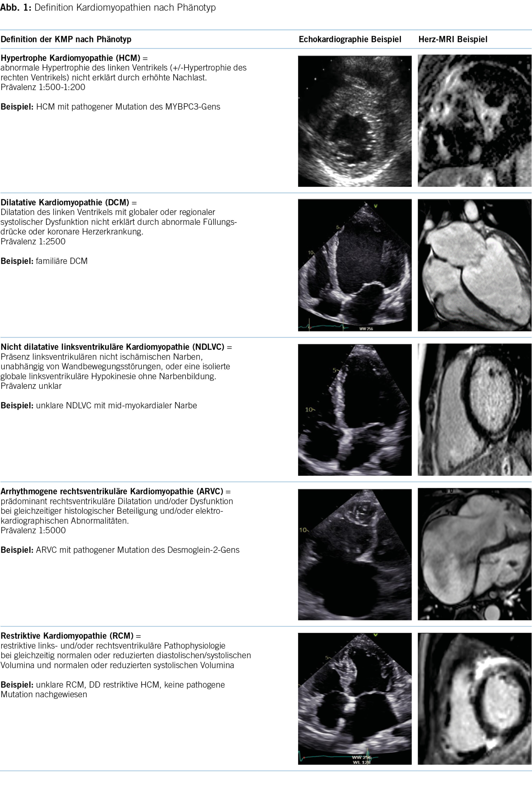532x792 pixels.
Task: Click the 'Echokardiographie Beispiel' column header
Action: 350,39
